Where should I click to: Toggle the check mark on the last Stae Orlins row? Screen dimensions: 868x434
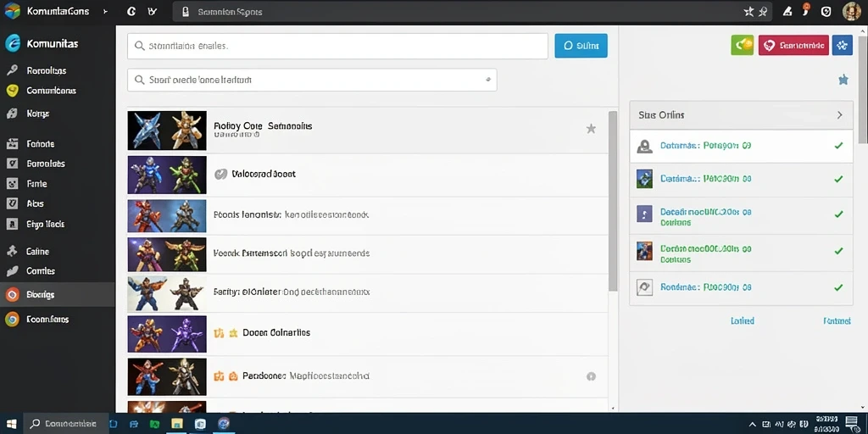(x=838, y=287)
